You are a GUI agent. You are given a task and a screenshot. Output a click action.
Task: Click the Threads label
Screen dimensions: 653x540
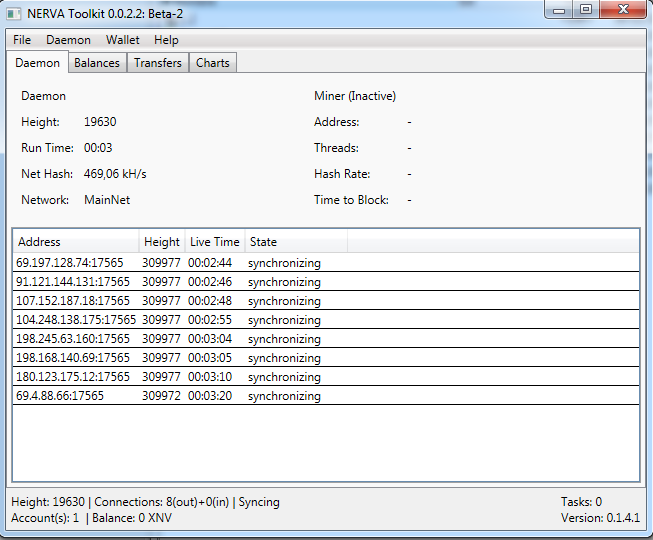tap(336, 148)
